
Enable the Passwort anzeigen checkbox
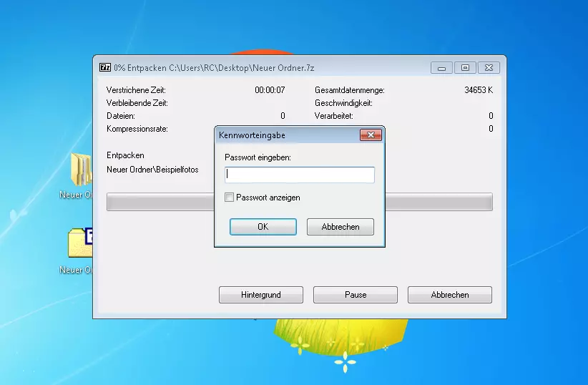click(x=229, y=198)
